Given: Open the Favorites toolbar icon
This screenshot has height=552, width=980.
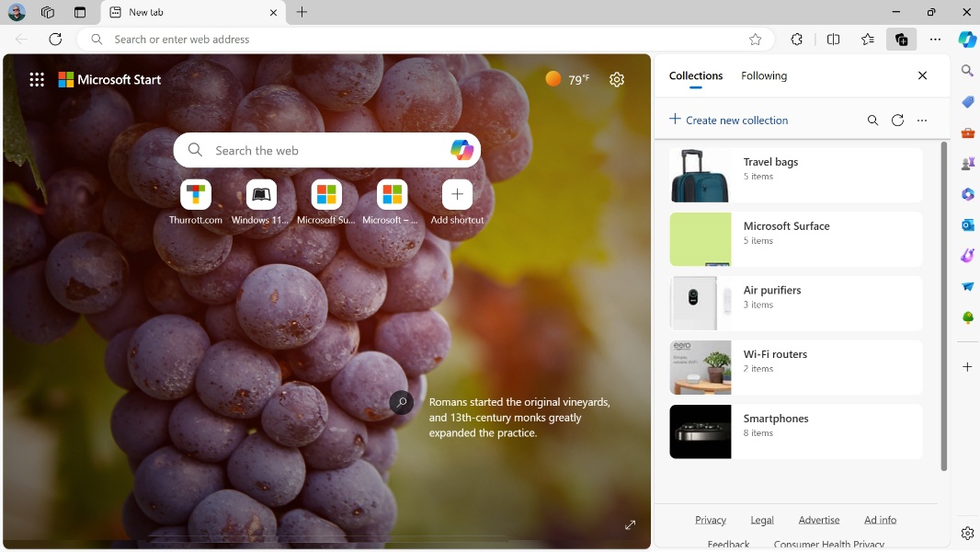Looking at the screenshot, I should pyautogui.click(x=867, y=40).
